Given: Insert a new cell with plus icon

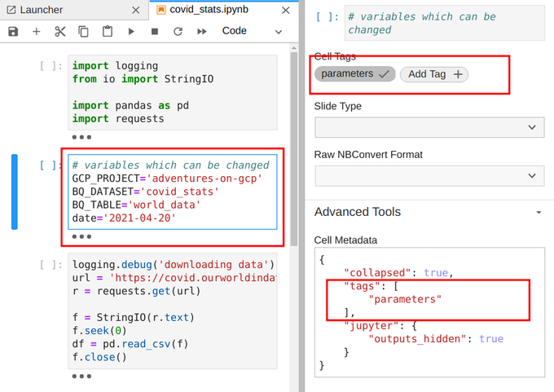Looking at the screenshot, I should pyautogui.click(x=37, y=31).
